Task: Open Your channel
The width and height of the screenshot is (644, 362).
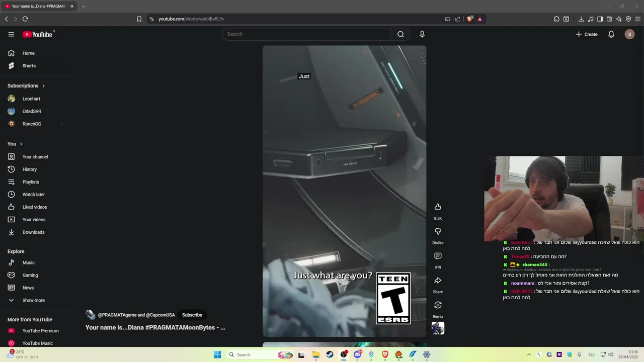Action: [36, 157]
